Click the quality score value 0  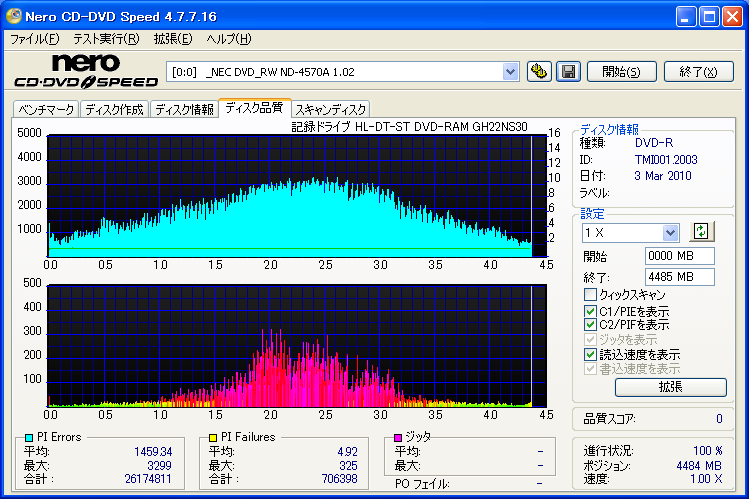click(719, 419)
